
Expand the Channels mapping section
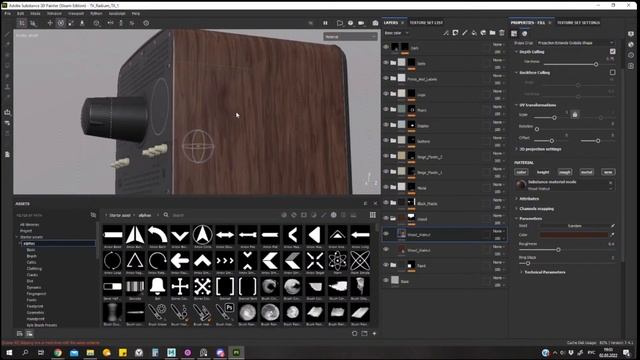click(x=516, y=209)
